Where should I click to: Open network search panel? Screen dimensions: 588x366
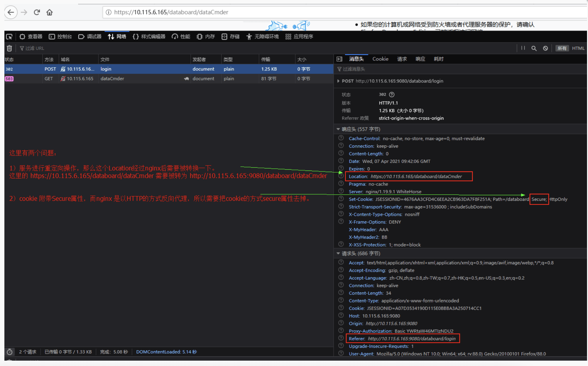534,48
